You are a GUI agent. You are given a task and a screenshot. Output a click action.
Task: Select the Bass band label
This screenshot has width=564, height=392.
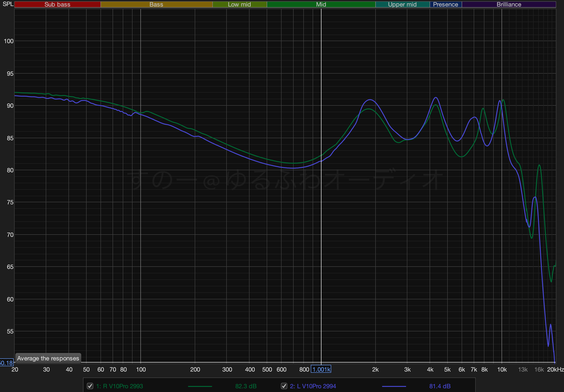[x=157, y=4]
